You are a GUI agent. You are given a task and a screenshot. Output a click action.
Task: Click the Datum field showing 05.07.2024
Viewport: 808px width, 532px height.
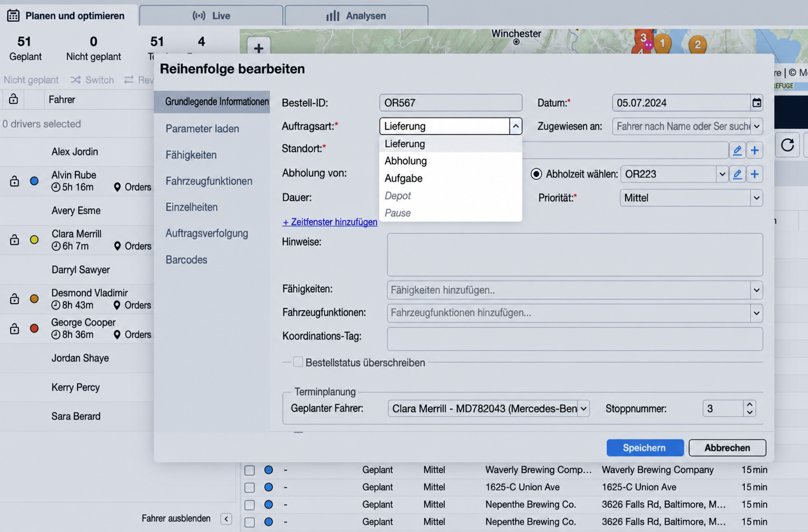(681, 103)
